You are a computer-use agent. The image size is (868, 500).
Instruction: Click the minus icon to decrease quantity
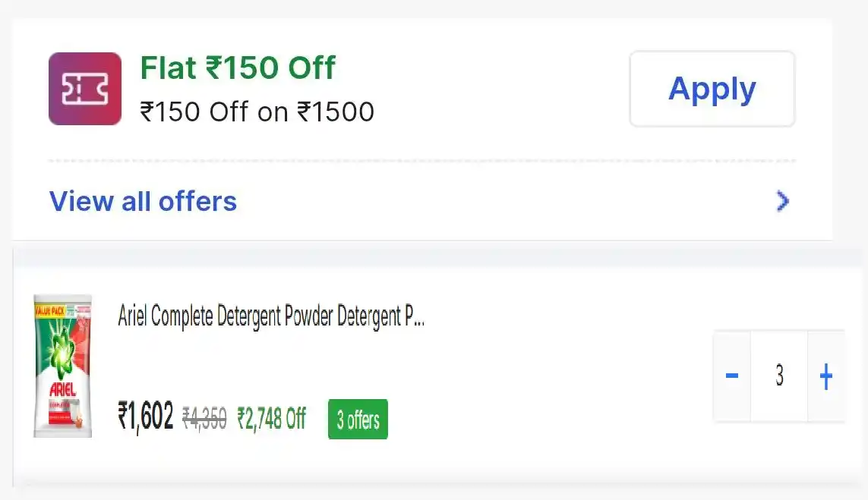pyautogui.click(x=731, y=376)
